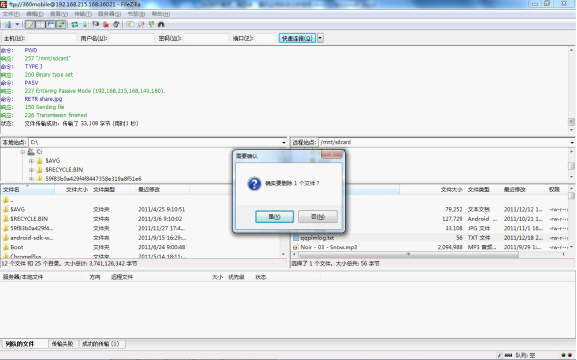Open the 书签(B) menu
This screenshot has width=577, height=360.
tap(136, 14)
